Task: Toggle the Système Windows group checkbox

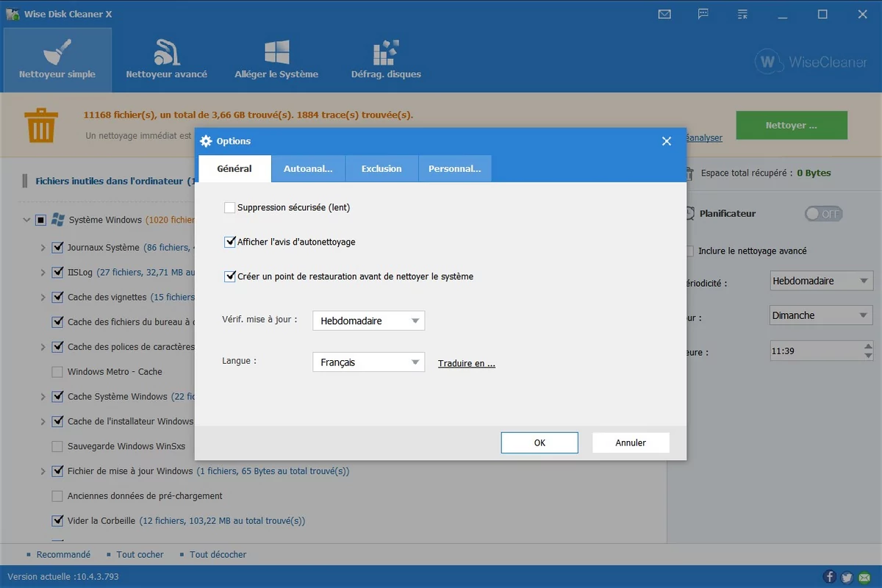Action: pyautogui.click(x=40, y=220)
